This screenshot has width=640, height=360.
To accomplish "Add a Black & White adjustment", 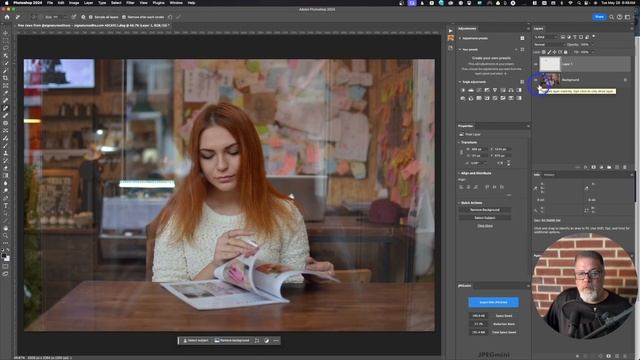I will click(519, 90).
